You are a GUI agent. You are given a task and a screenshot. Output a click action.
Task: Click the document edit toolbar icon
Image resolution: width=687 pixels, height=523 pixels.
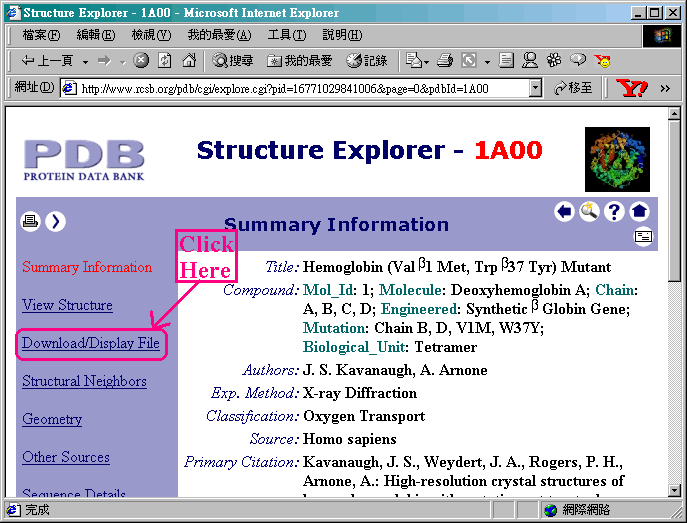click(506, 60)
